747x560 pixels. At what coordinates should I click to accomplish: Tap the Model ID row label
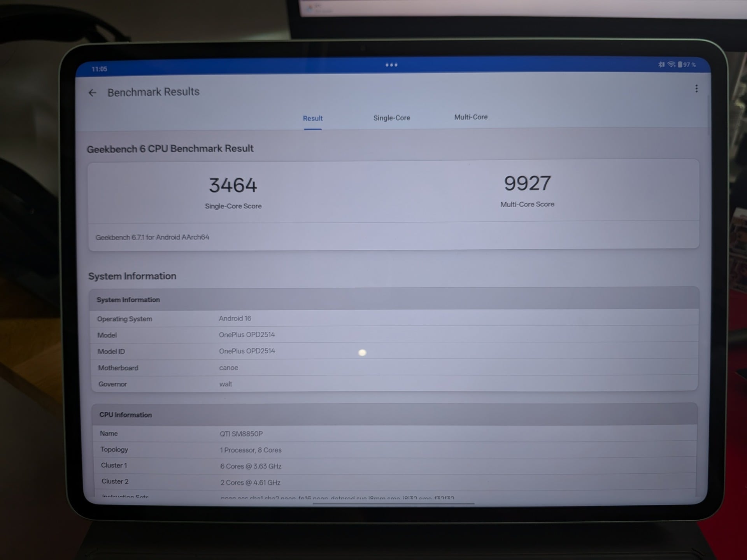[111, 352]
